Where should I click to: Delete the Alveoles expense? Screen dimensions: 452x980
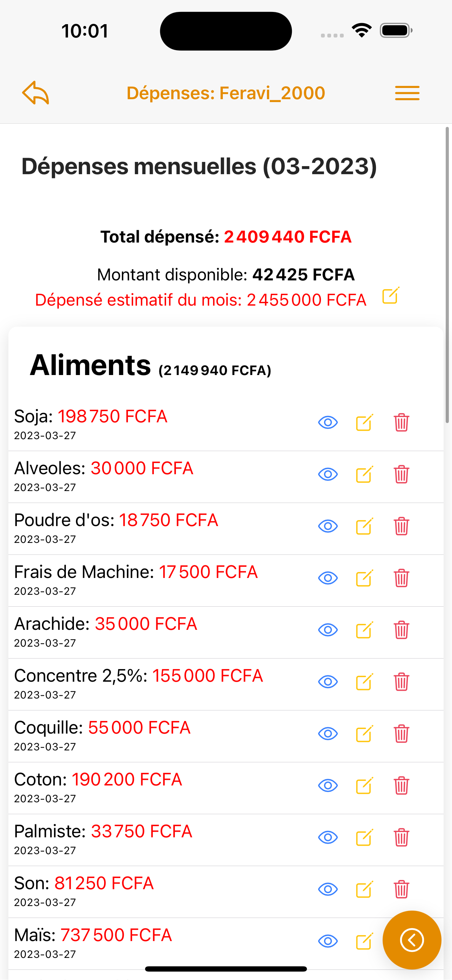[401, 474]
